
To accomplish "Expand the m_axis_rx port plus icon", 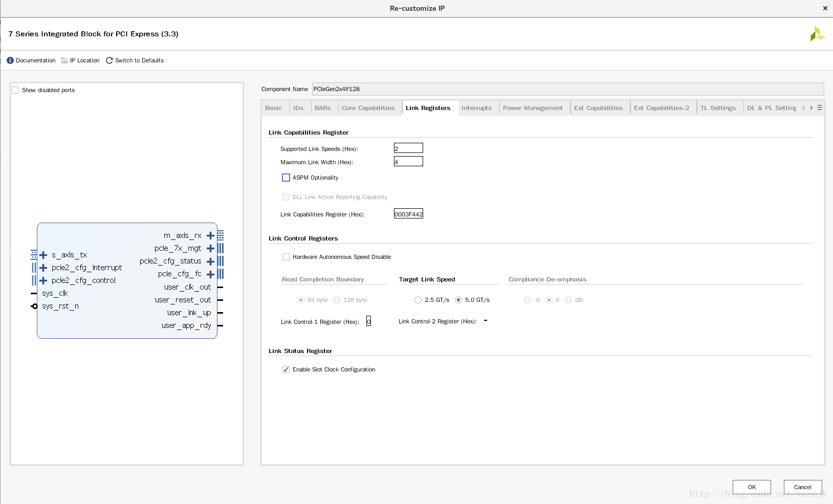I will 210,236.
